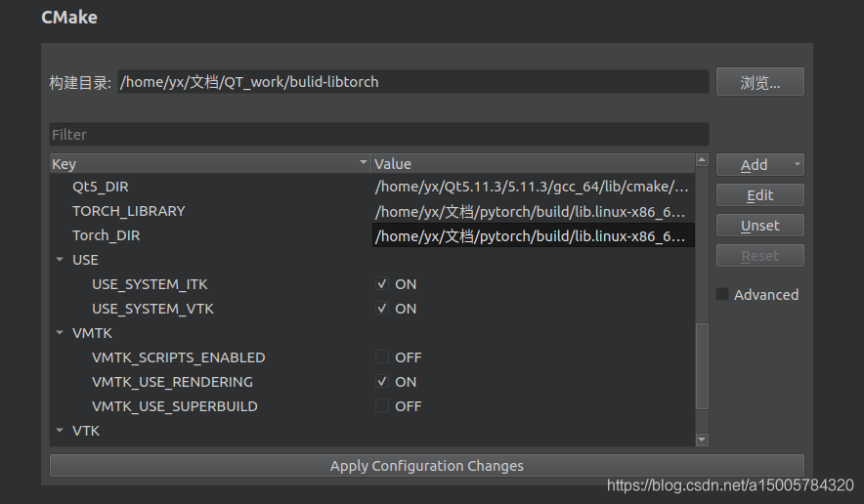
Task: Click the 浏览... browse button
Action: click(759, 82)
